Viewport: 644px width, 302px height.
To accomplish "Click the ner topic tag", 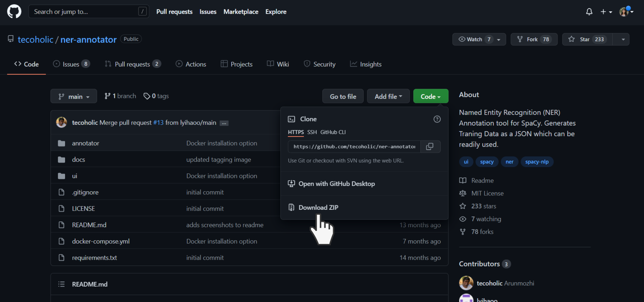I will tap(509, 162).
